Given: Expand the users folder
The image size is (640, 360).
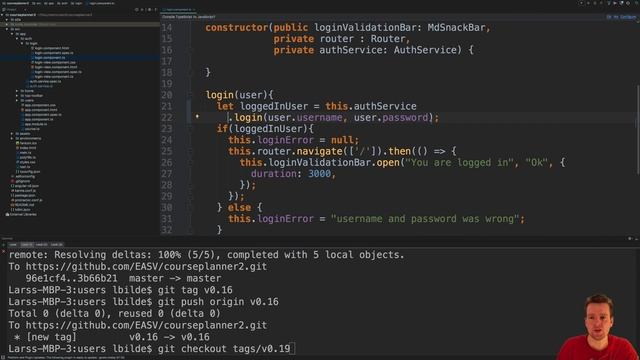Looking at the screenshot, I should coord(17,100).
